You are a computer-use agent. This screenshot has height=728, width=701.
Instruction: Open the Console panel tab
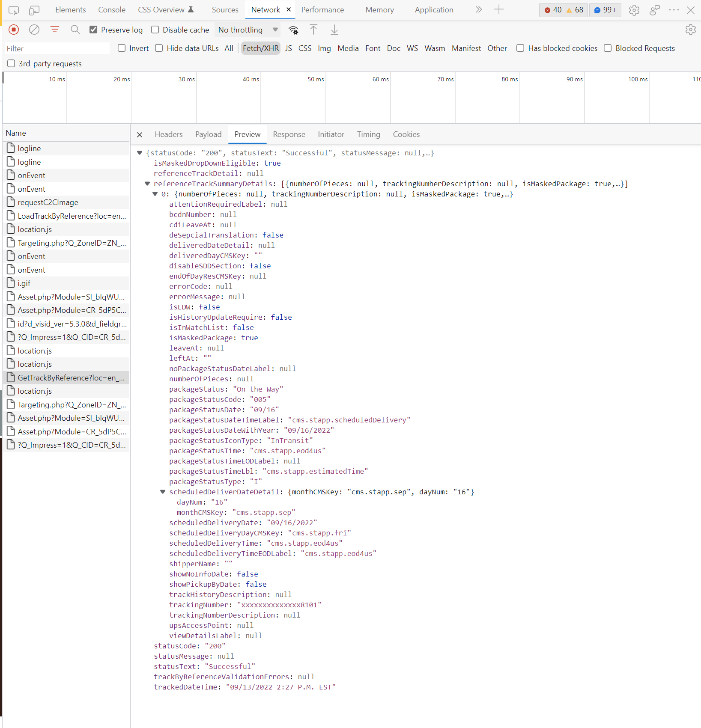point(112,10)
